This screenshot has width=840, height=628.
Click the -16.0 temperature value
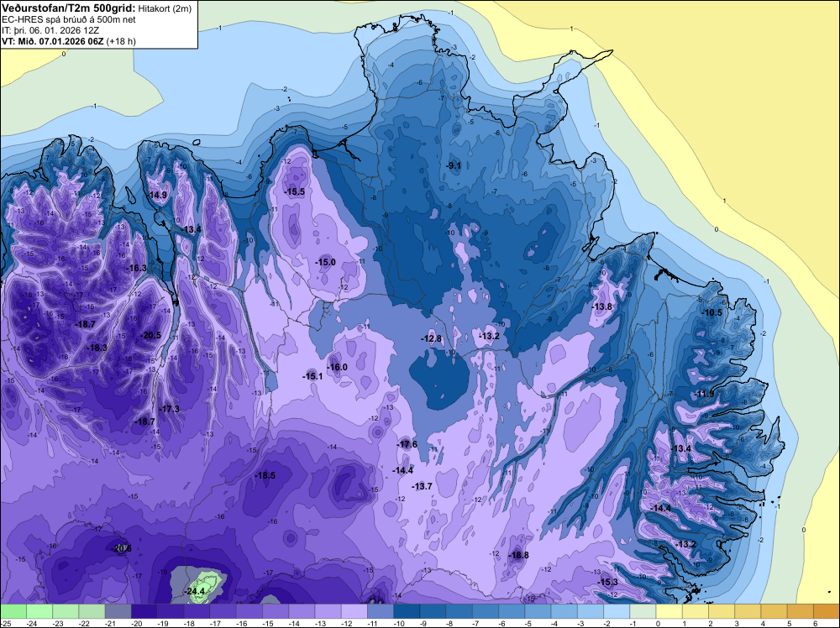[x=337, y=367]
